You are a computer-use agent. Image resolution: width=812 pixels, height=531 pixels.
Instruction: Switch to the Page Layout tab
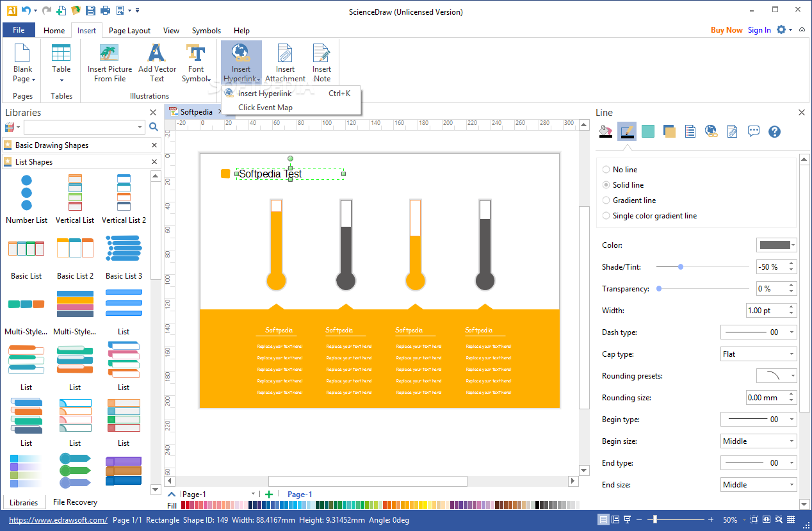click(x=129, y=31)
